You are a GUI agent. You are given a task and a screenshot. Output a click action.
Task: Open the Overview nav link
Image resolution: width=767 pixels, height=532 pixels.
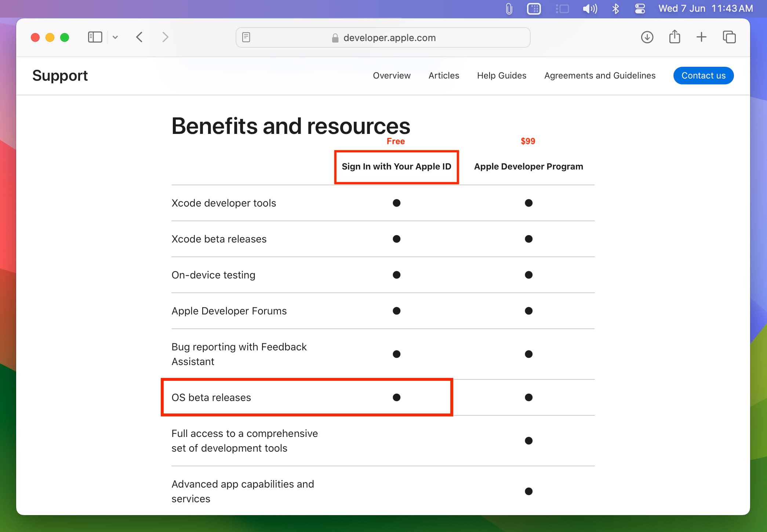pos(392,76)
